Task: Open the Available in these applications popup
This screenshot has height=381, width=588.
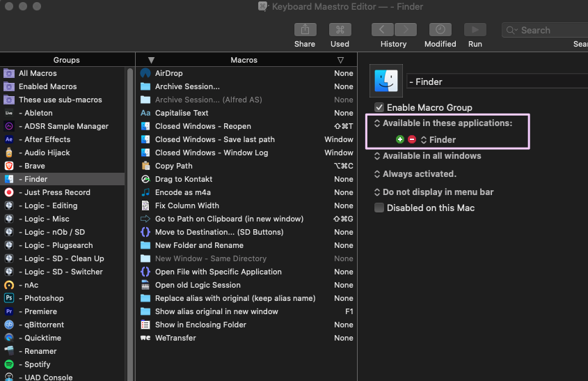Action: click(x=443, y=123)
